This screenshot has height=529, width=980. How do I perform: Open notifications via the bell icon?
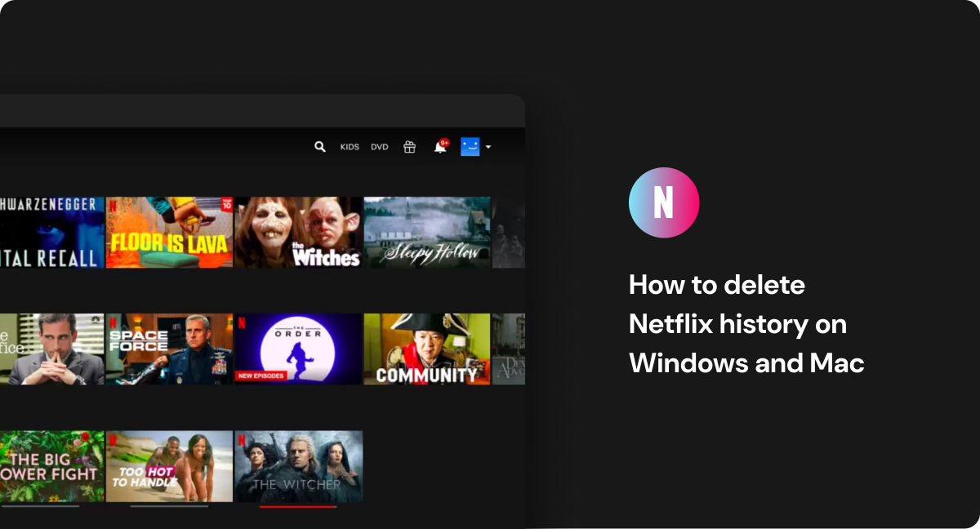tap(438, 149)
